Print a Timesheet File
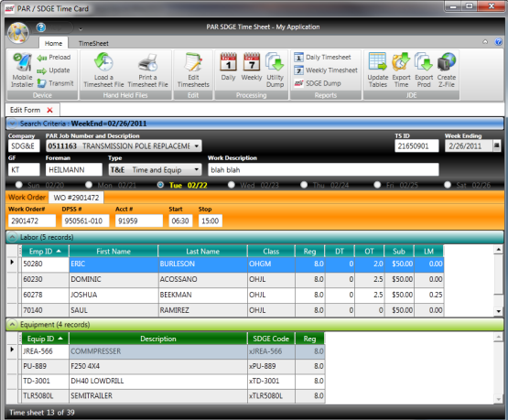Viewport: 508px width, 420px height. (147, 70)
